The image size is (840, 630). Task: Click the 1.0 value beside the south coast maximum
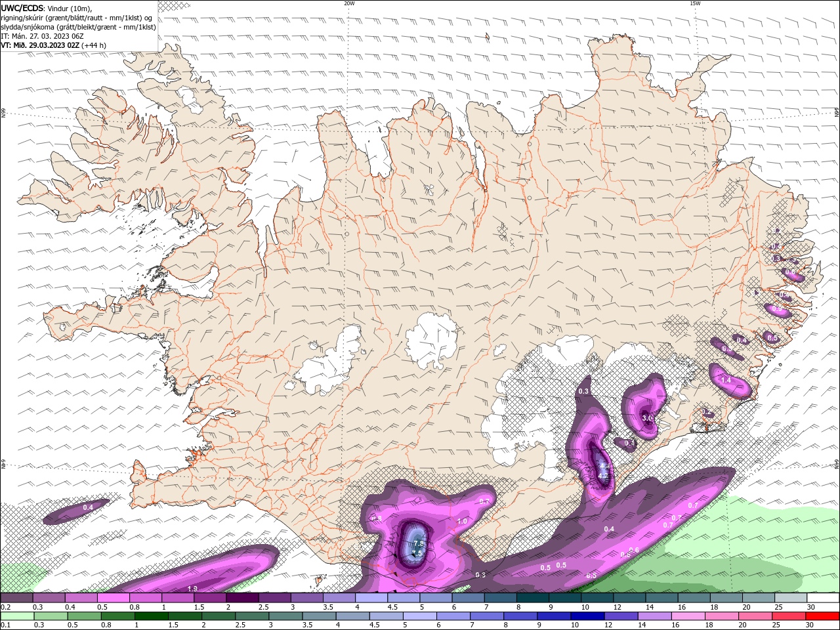[461, 522]
